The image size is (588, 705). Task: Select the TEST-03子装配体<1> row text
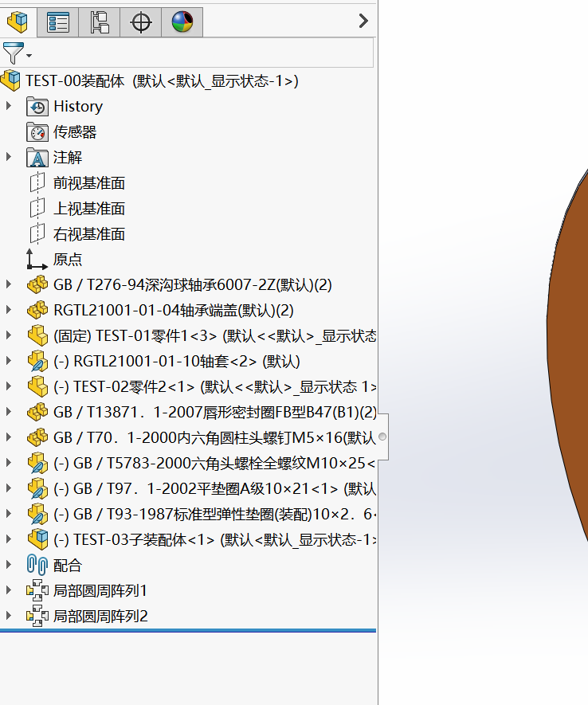[215, 539]
